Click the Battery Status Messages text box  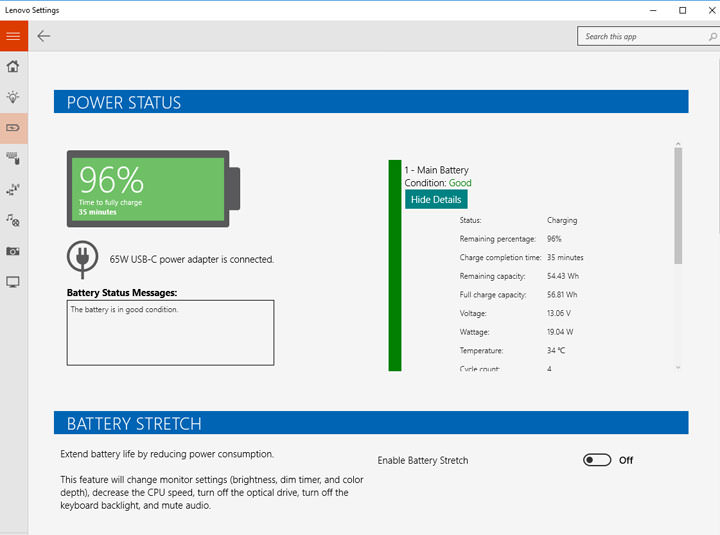[x=170, y=333]
